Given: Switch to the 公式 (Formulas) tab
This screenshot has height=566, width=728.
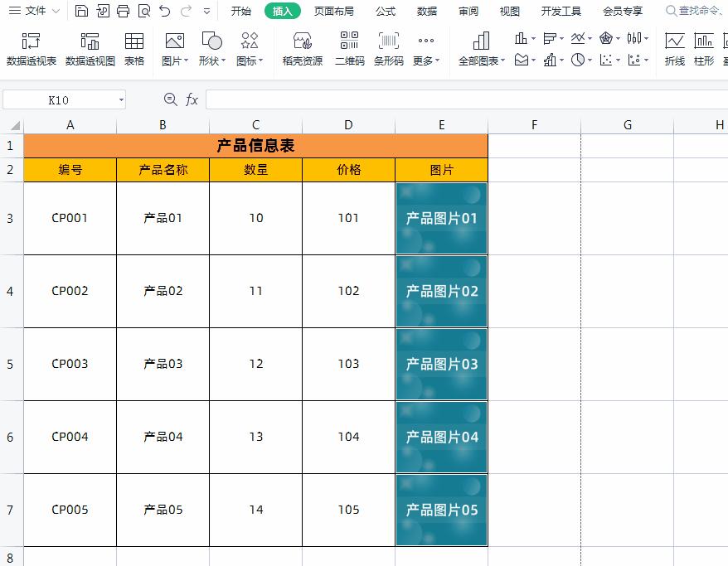Looking at the screenshot, I should click(x=385, y=12).
